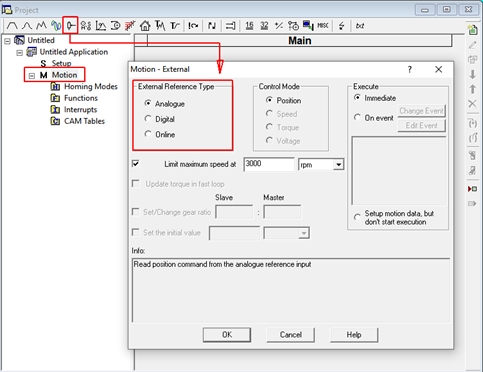Click the red crossed-arrow toolbar icon

pyautogui.click(x=130, y=26)
